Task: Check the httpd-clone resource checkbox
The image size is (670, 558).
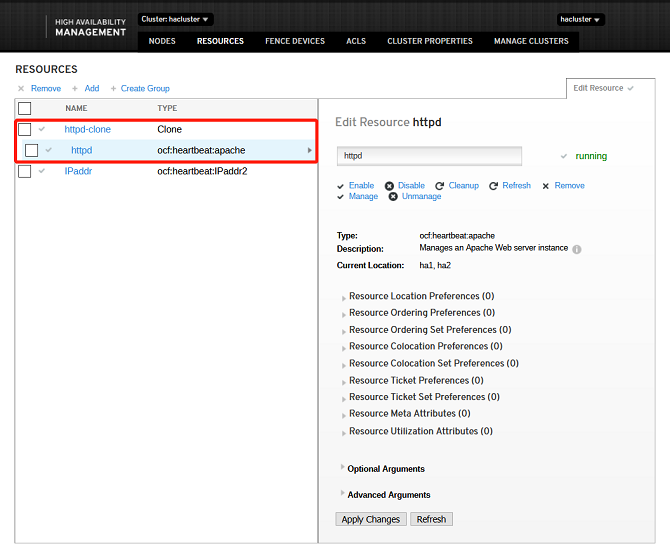Action: click(25, 130)
